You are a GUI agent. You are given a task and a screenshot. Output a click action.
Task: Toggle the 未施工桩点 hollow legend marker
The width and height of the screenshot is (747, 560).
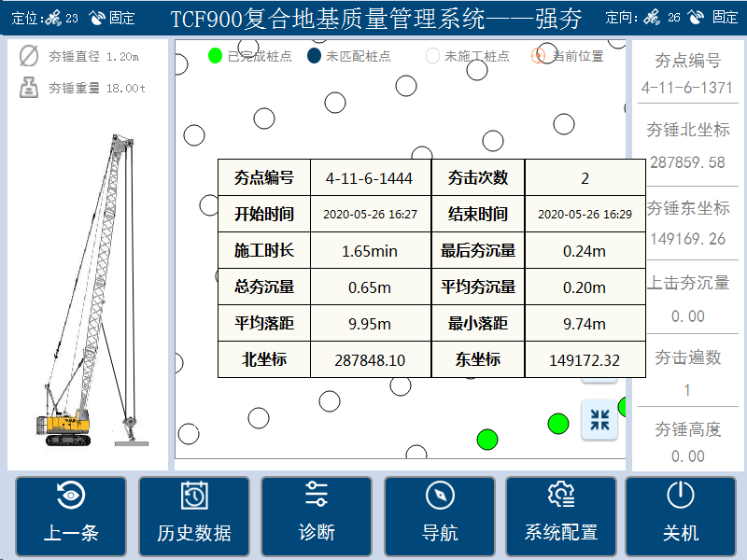pos(431,57)
